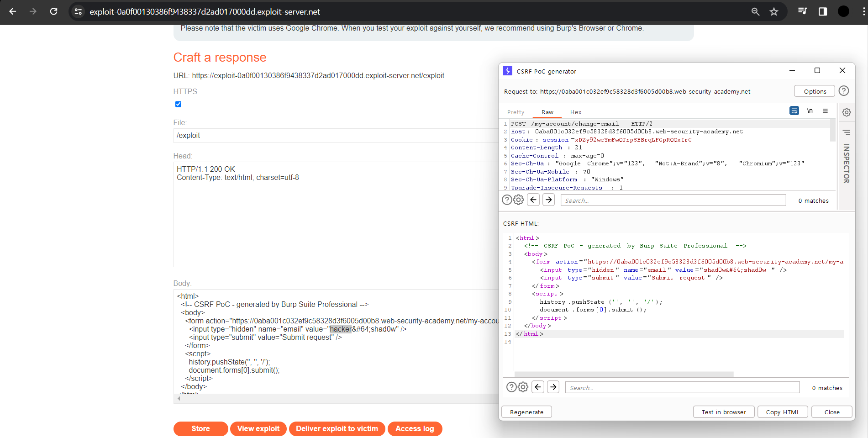Viewport: 868px width, 438px height.
Task: Open CSRF PoC generator help via the question mark
Action: (843, 91)
